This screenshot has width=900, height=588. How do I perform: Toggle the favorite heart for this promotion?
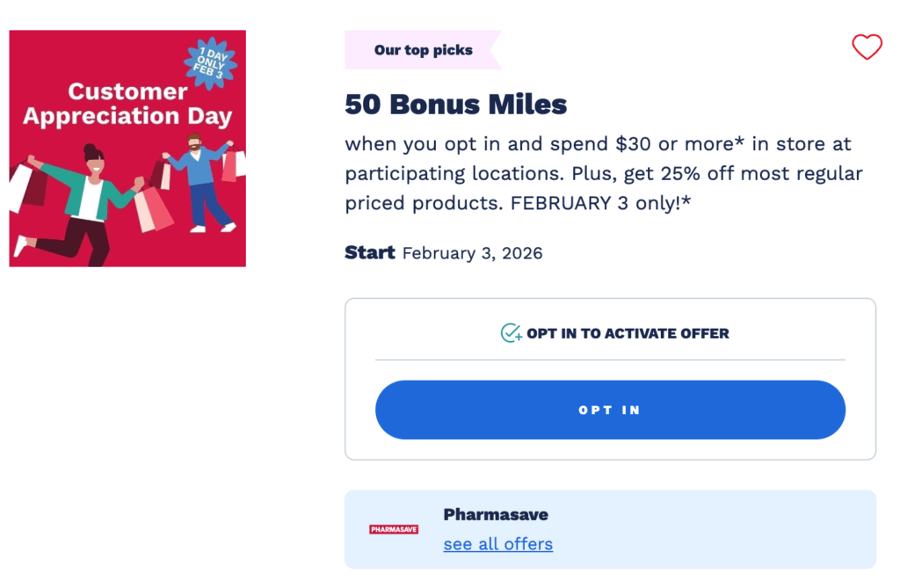click(x=867, y=47)
